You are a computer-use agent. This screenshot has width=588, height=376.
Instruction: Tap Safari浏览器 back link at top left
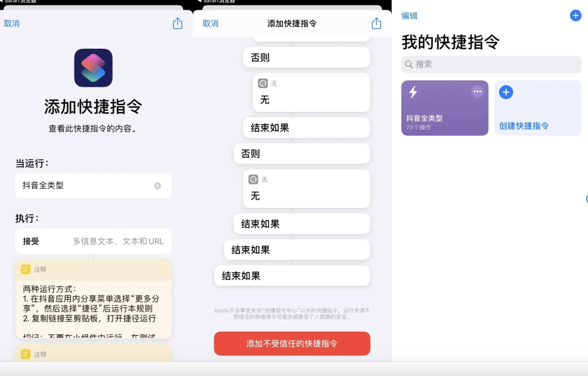[x=19, y=2]
